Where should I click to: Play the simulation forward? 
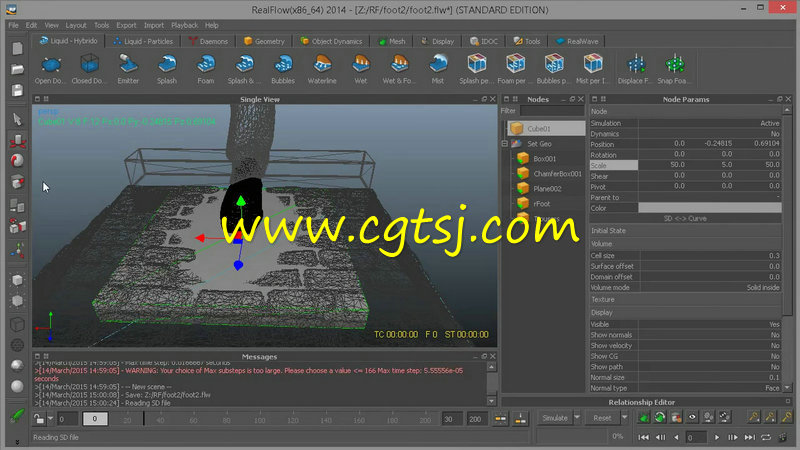pyautogui.click(x=717, y=437)
